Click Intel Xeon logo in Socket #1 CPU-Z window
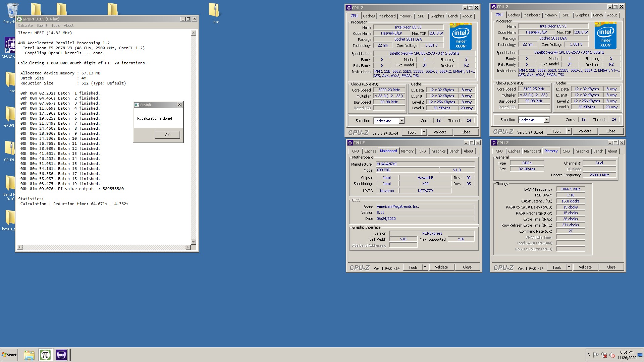The image size is (644, 362). point(605,35)
